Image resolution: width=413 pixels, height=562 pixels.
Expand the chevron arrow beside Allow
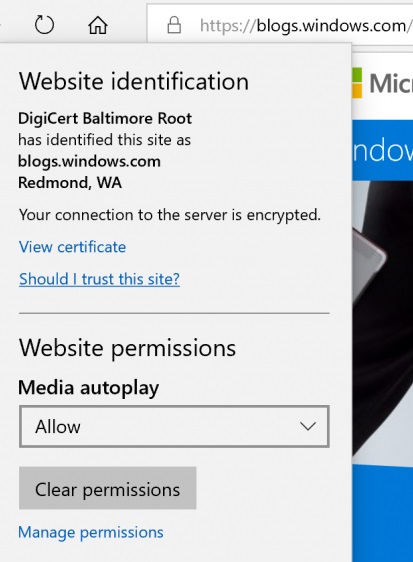click(308, 427)
